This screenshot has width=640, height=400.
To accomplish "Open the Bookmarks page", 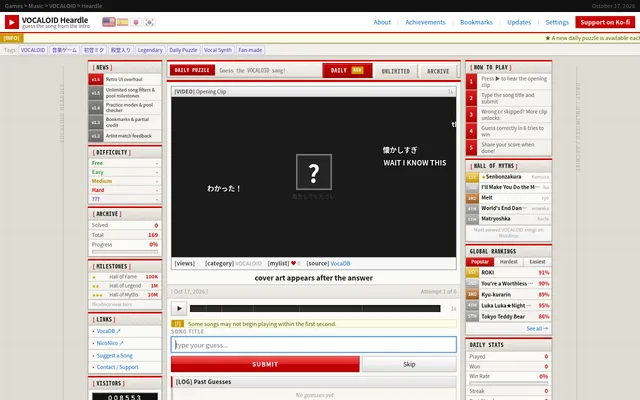I will (x=476, y=22).
